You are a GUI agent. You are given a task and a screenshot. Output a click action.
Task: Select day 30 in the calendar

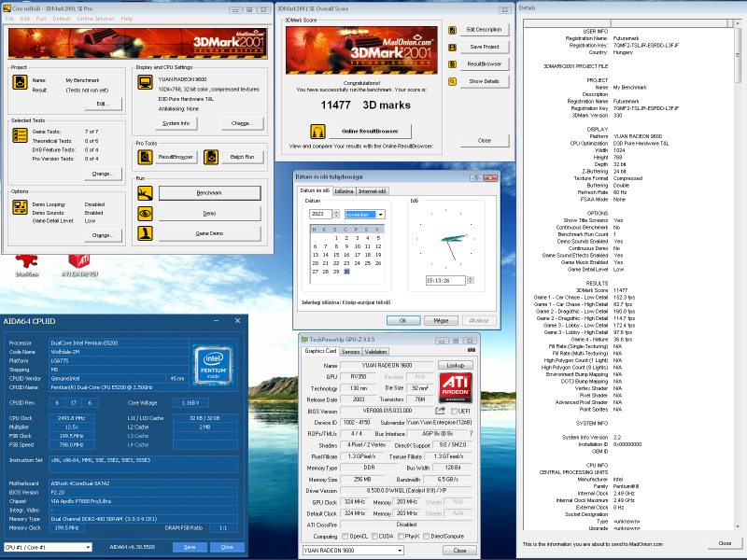coord(346,272)
